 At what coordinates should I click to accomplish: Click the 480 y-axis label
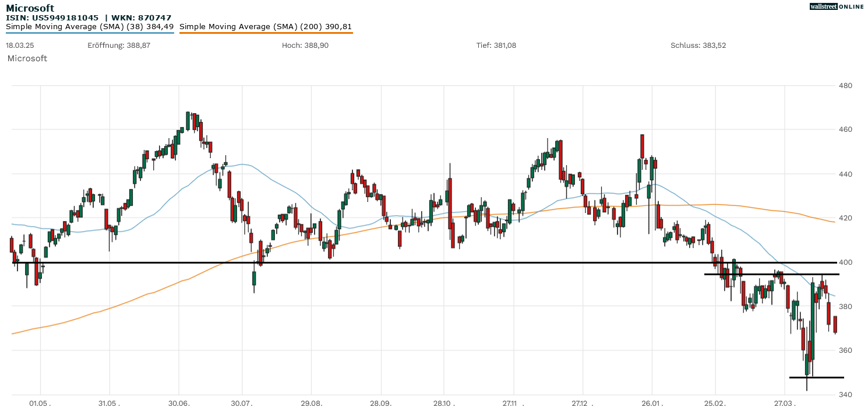(845, 86)
